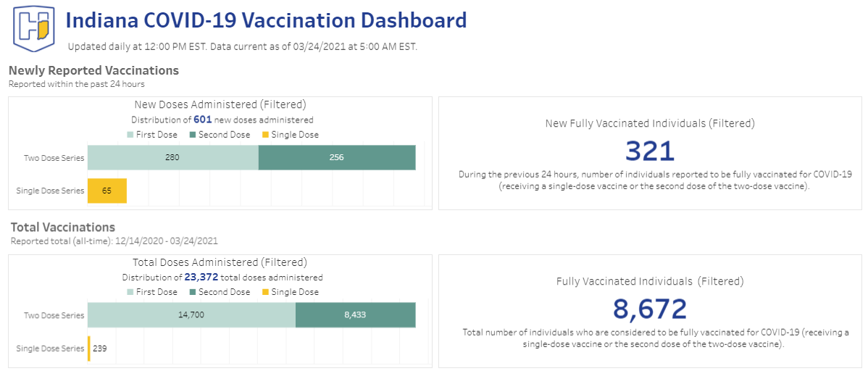Select Single Dose legend swatch in New Doses chart

[266, 135]
